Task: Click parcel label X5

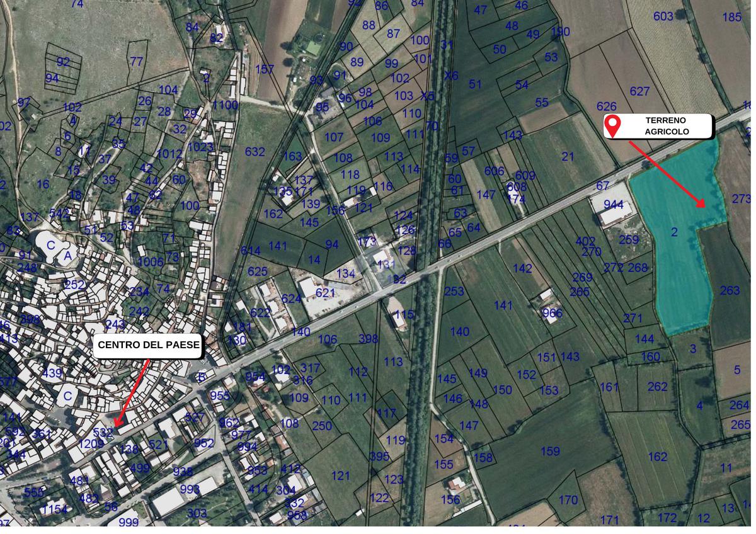Action: pos(428,96)
